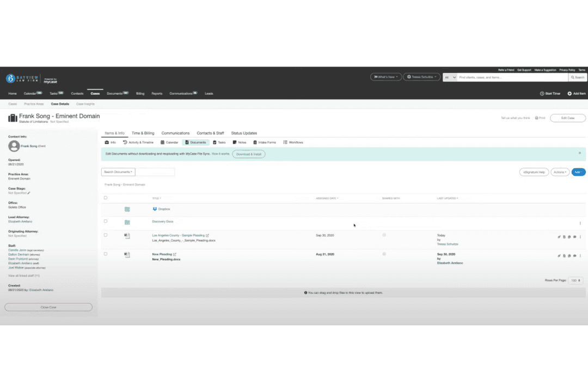Image resolution: width=588 pixels, height=392 pixels.
Task: Sort by the Title column header
Action: click(156, 198)
